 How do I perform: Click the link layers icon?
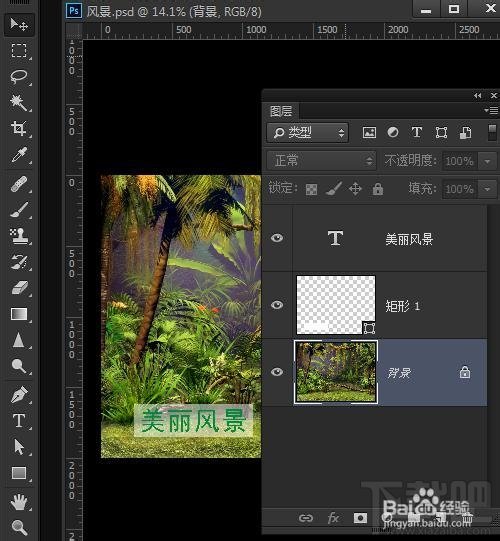[x=306, y=518]
